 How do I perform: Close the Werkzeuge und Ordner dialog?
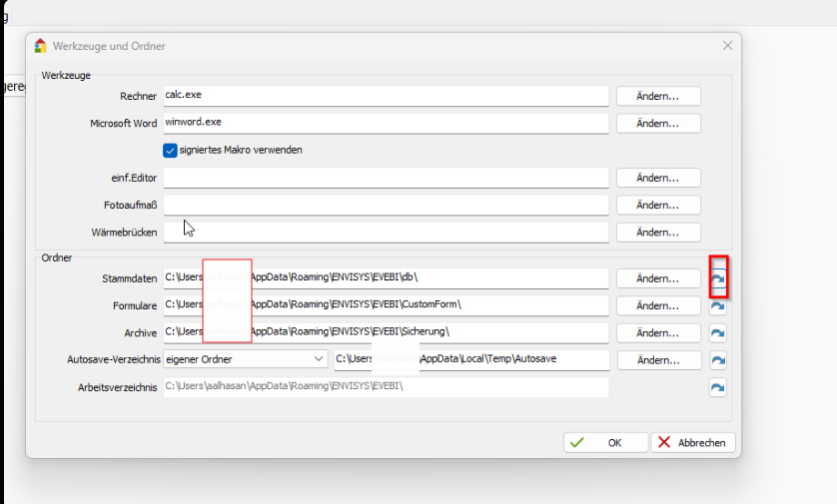[727, 46]
